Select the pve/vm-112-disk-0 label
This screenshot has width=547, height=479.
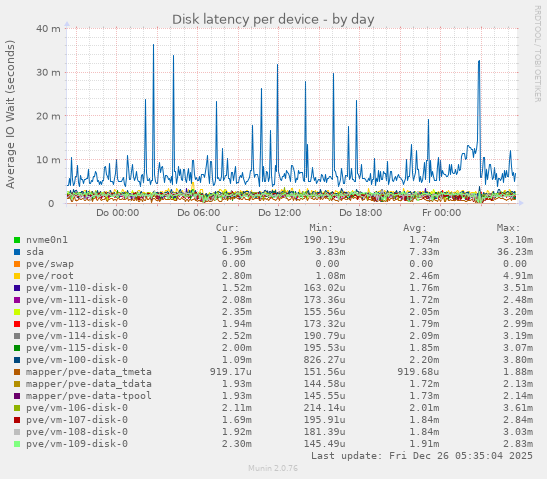coord(77,312)
